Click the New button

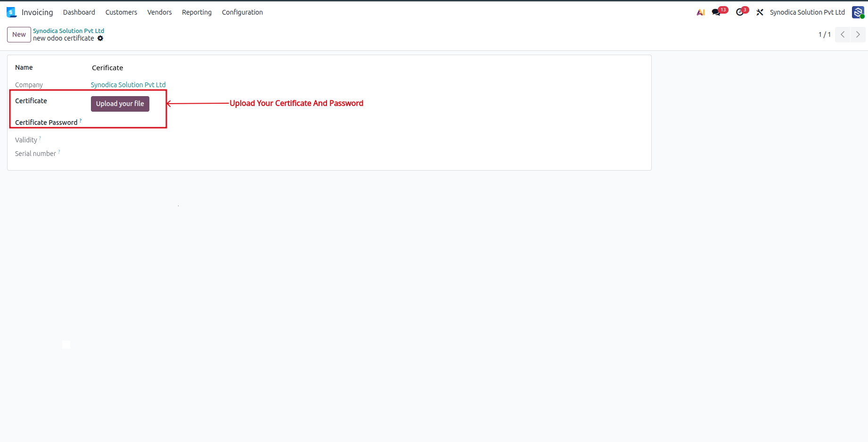click(x=19, y=34)
